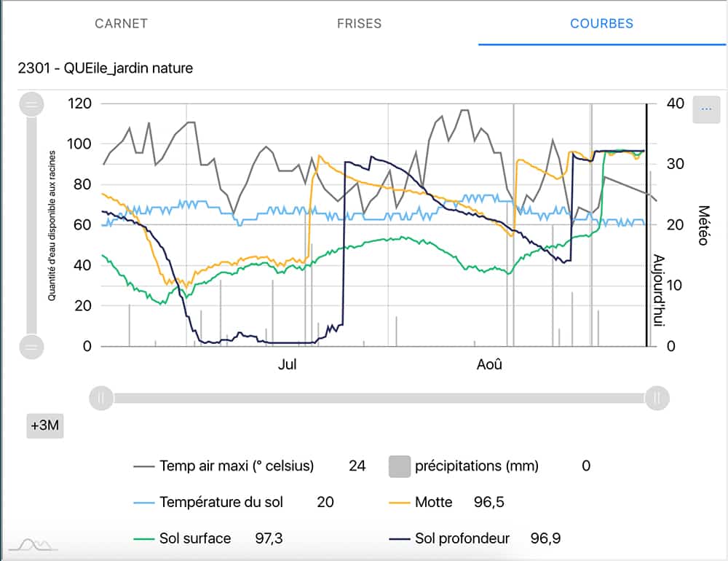Toggle Sol profondeur legend entry
This screenshot has height=561, width=728.
[462, 538]
